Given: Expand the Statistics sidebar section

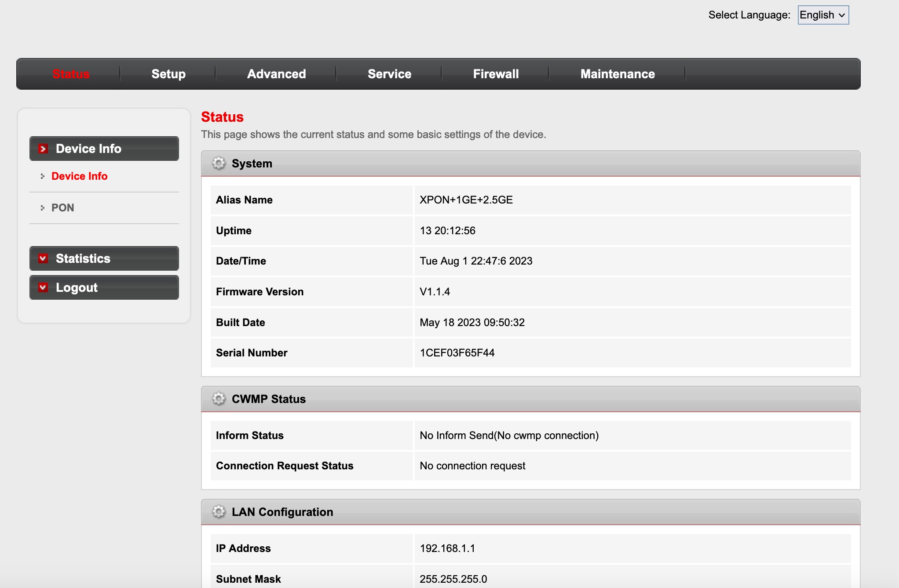Looking at the screenshot, I should [x=104, y=258].
